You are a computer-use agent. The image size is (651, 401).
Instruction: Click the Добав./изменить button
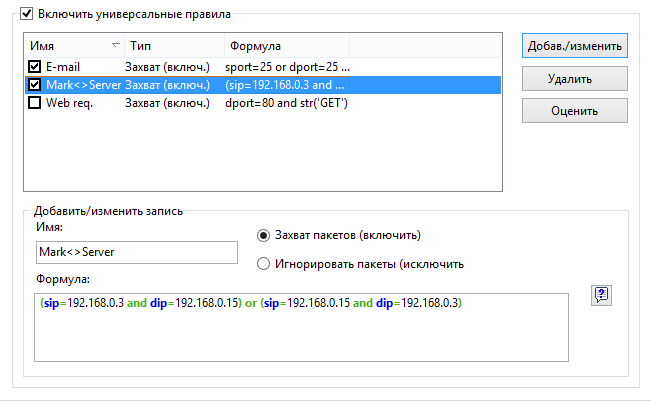[575, 46]
